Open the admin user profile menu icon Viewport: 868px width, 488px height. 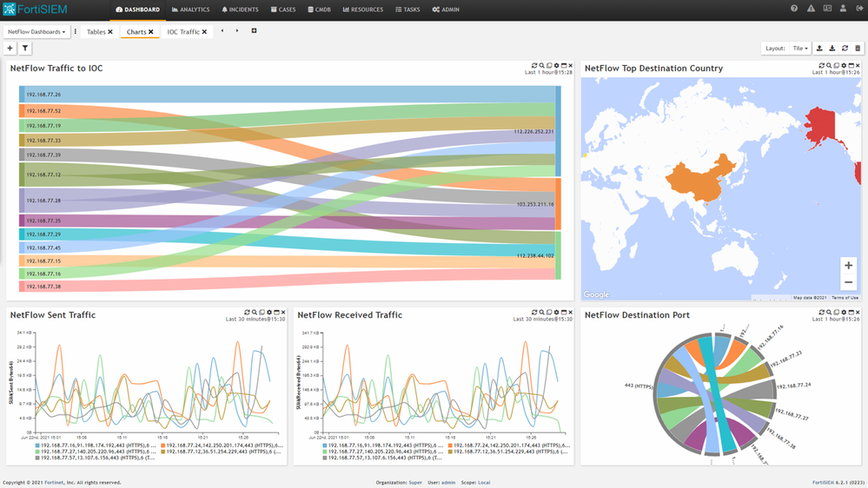point(843,9)
